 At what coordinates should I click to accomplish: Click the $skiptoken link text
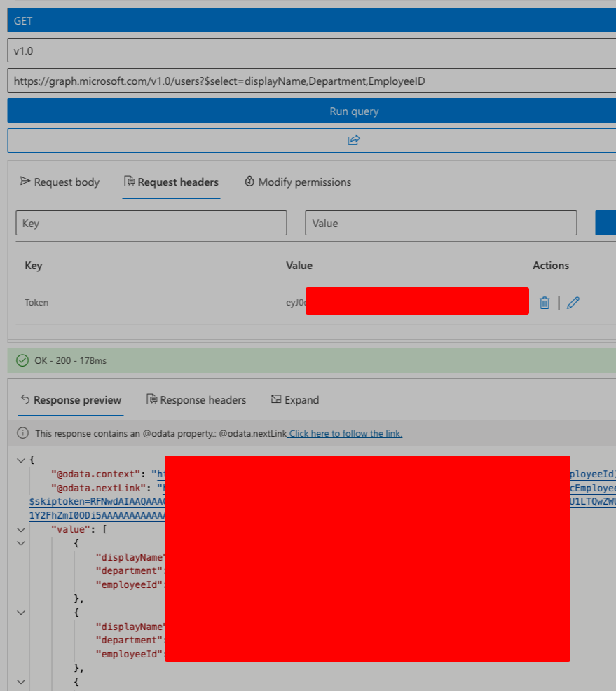(97, 502)
